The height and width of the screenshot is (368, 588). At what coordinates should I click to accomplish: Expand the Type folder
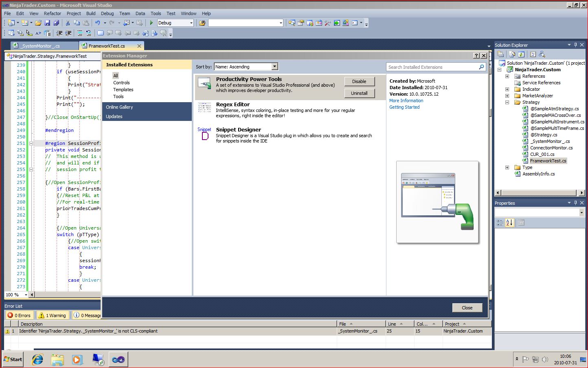pos(507,167)
